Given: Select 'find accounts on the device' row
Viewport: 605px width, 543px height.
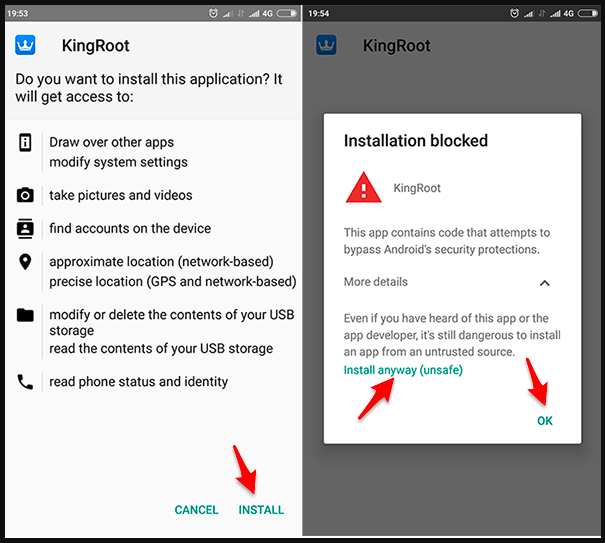Looking at the screenshot, I should (154, 228).
